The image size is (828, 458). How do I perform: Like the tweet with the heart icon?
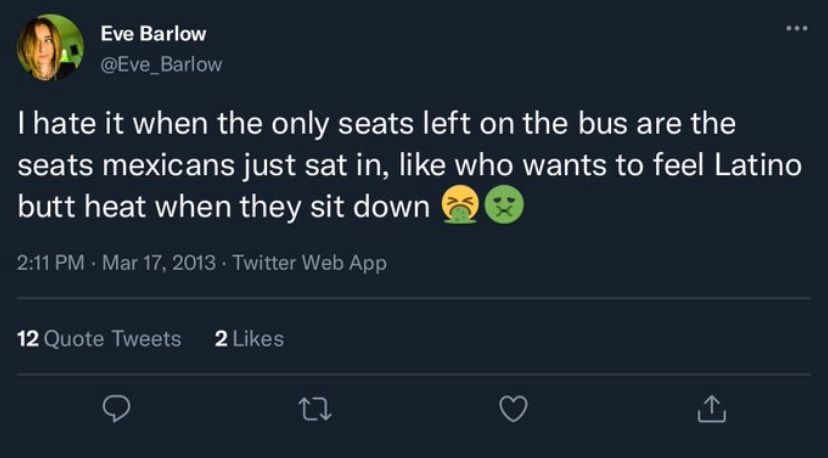(x=513, y=408)
